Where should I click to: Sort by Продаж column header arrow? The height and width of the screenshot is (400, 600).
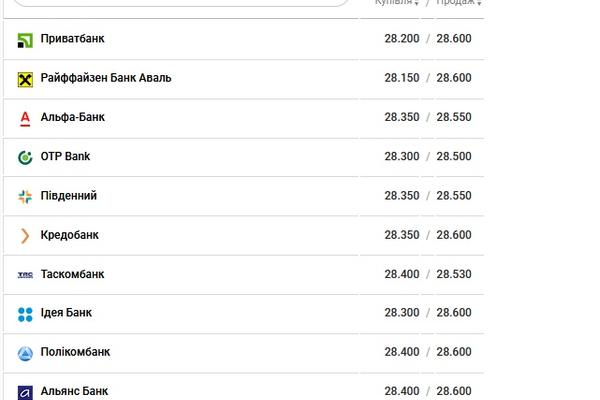pyautogui.click(x=479, y=3)
